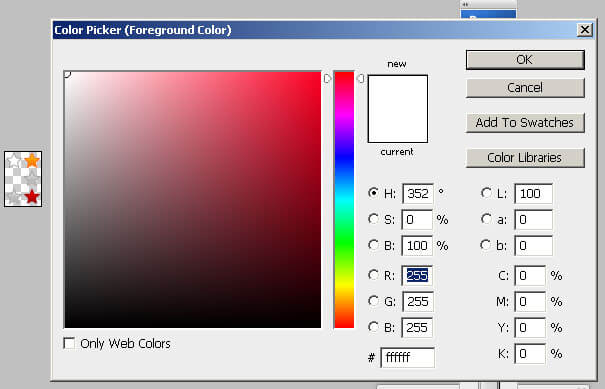Click the Lab a value field

coord(534,220)
